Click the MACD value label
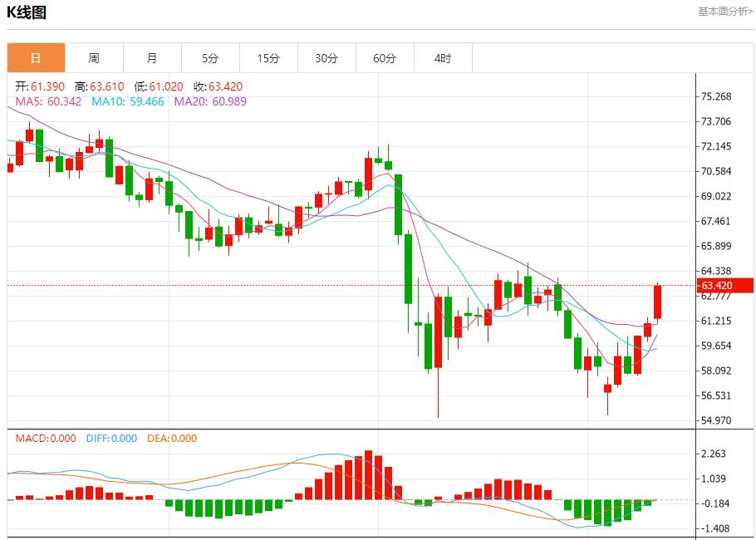Screen dimensions: 756x540 click(x=45, y=438)
